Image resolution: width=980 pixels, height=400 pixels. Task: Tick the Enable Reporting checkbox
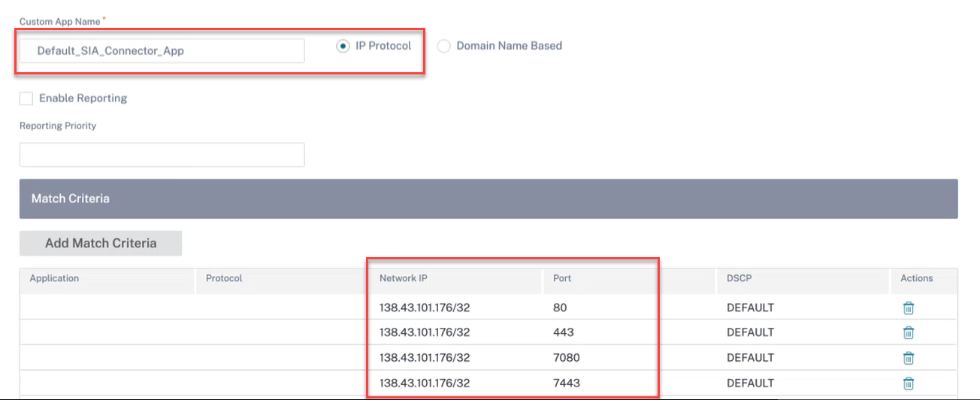tap(26, 98)
